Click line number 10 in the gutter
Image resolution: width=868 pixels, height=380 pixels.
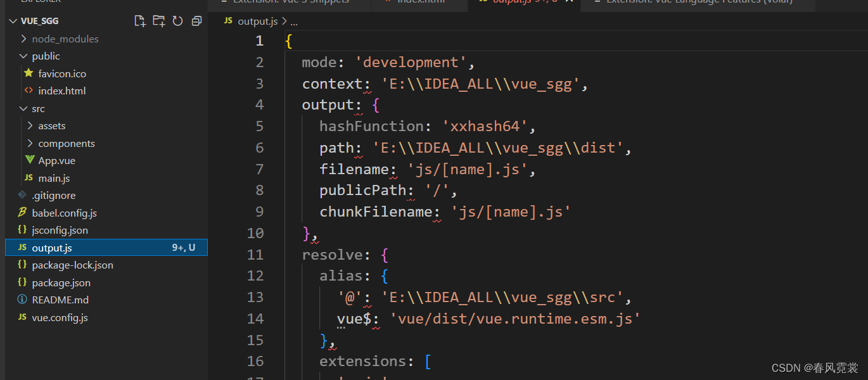point(255,233)
